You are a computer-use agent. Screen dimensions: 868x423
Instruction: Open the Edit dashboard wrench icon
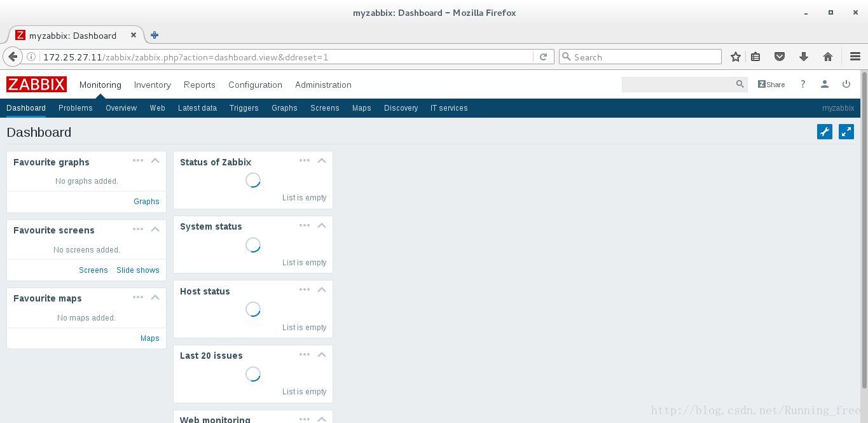824,132
